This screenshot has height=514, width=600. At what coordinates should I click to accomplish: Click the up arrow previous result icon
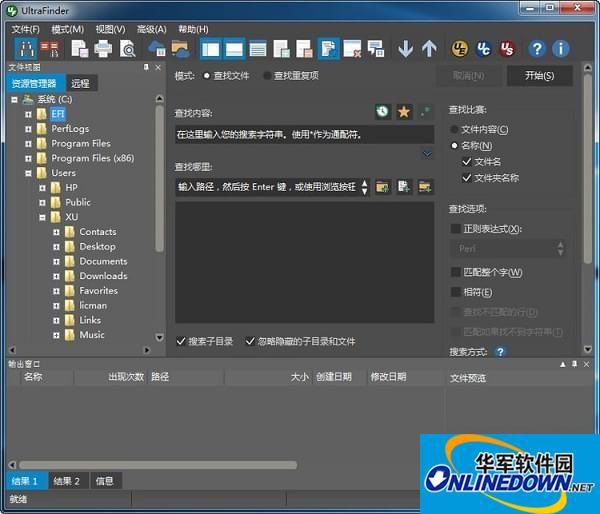coord(429,49)
